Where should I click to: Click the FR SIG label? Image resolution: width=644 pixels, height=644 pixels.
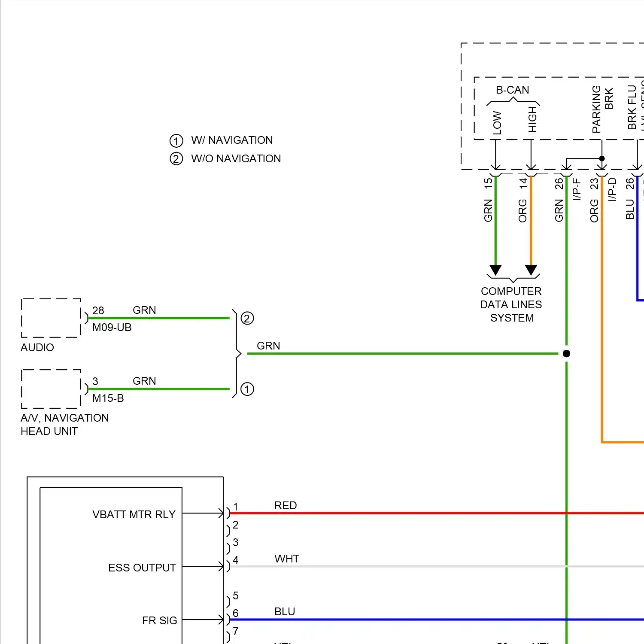click(160, 620)
